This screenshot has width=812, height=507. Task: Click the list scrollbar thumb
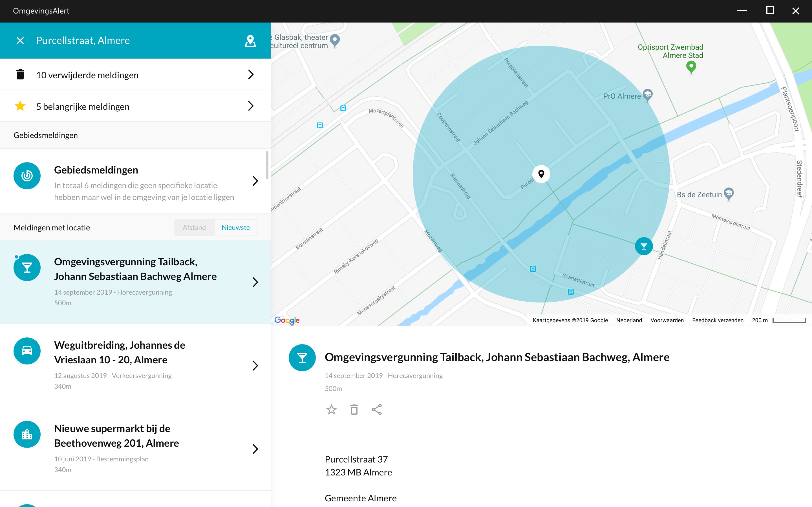[267, 165]
